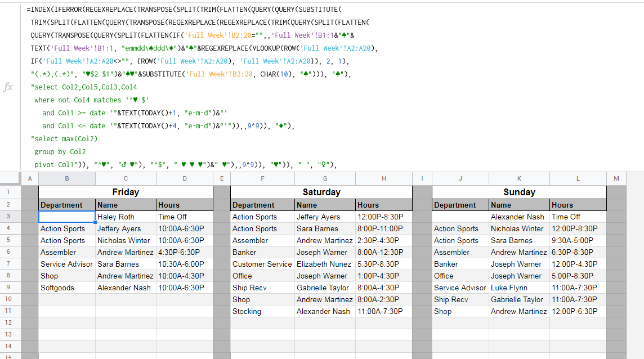This screenshot has width=644, height=359.
Task: Select Sunday's 9:30A-5:00P hours cell
Action: (x=578, y=241)
